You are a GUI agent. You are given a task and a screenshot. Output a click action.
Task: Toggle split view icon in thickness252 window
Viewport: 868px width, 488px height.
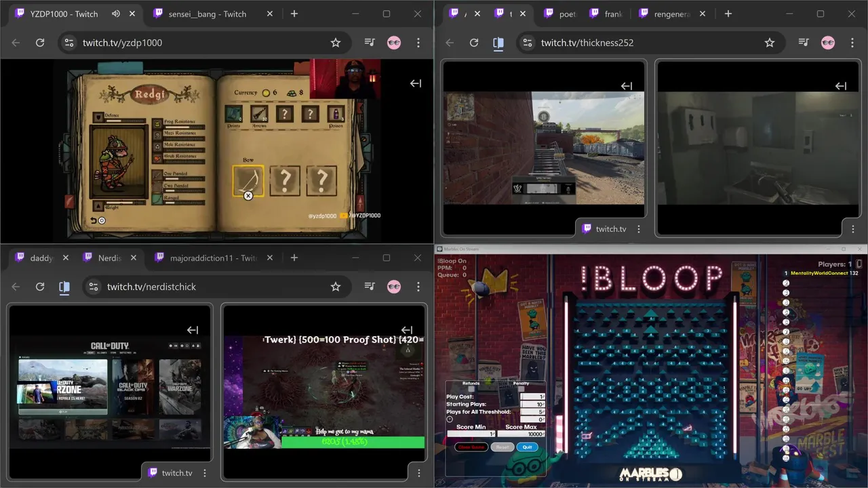pos(498,43)
